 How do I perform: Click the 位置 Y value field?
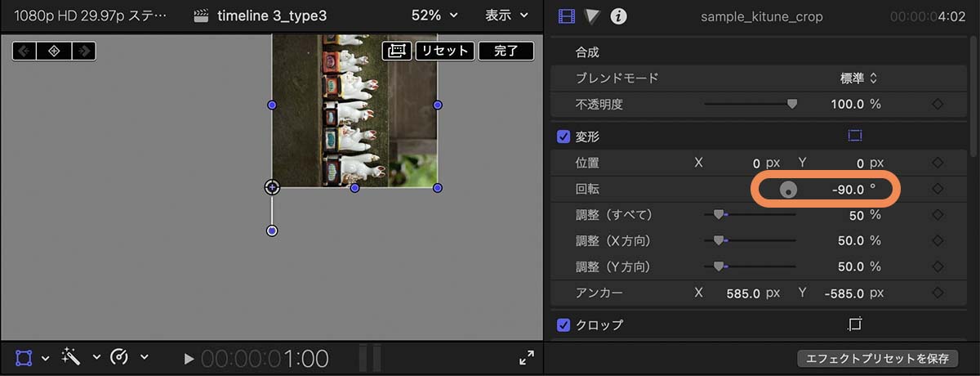(859, 163)
